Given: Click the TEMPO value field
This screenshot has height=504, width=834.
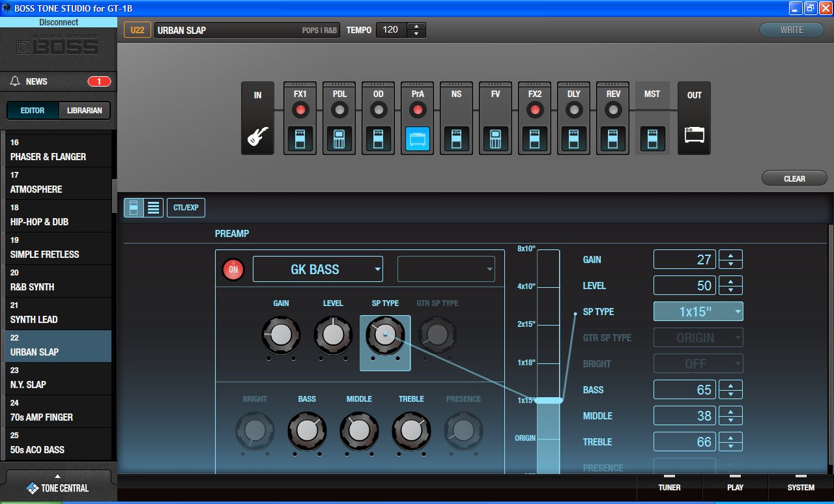Looking at the screenshot, I should (392, 30).
